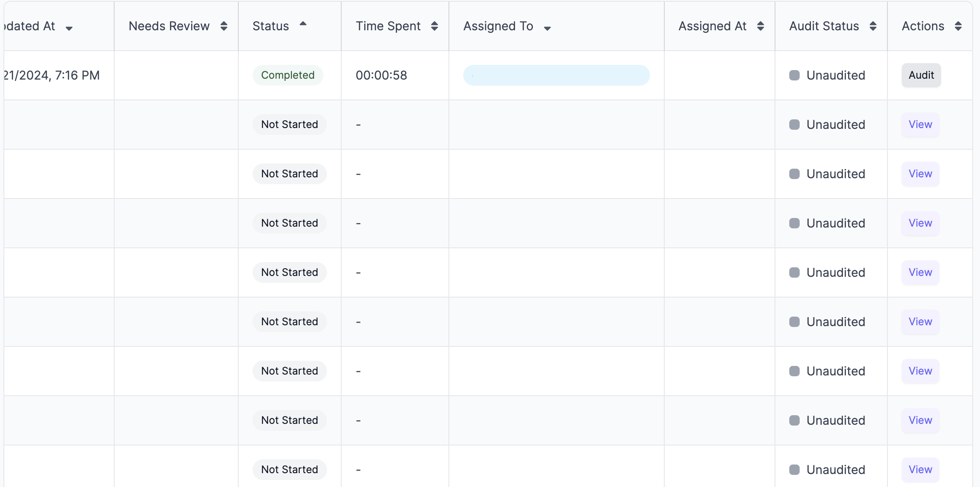Select the Audit Status column header

point(824,26)
